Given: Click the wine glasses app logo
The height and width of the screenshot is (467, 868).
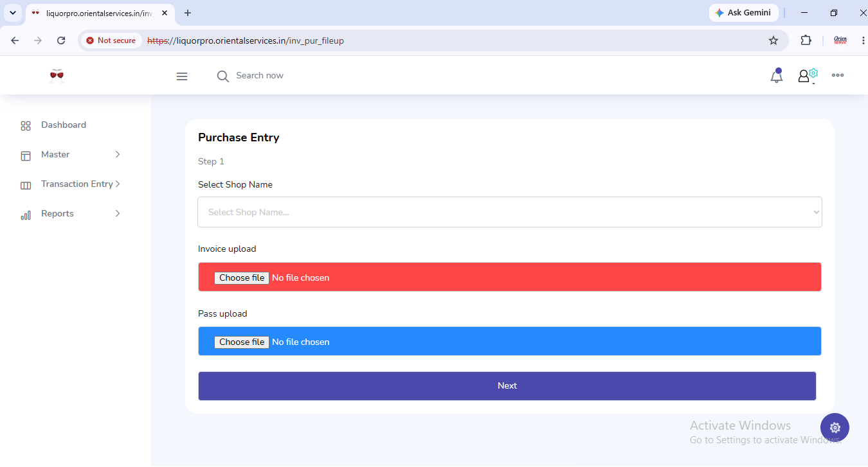Looking at the screenshot, I should pos(57,76).
